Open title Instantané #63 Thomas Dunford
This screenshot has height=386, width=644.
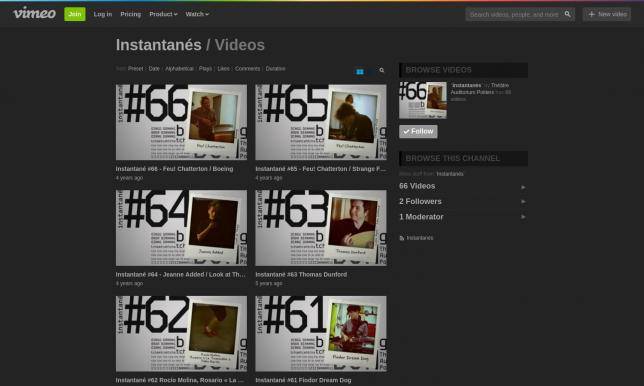(x=301, y=274)
